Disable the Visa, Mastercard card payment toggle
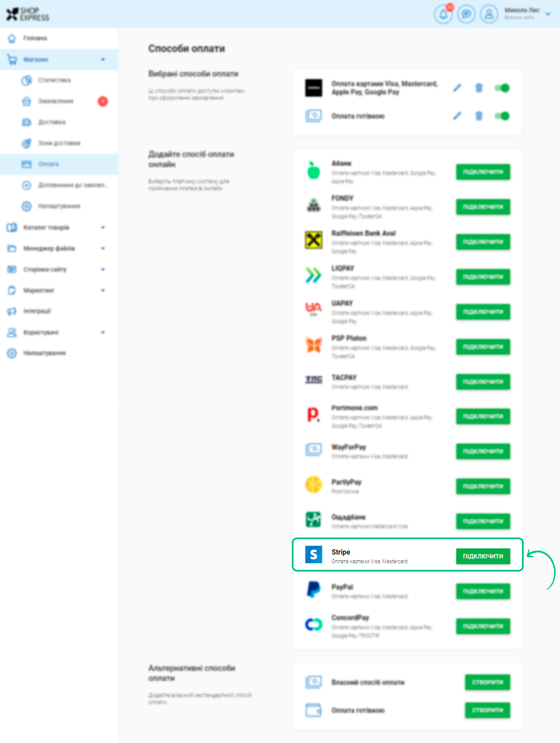 502,88
